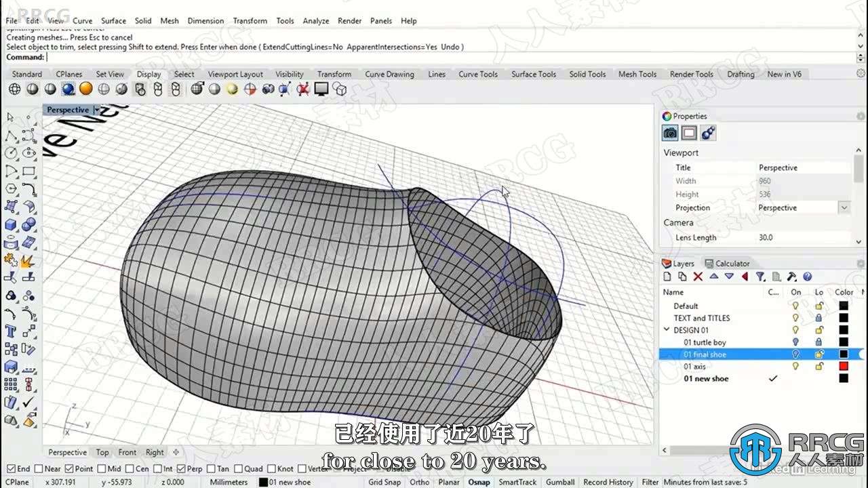Click the red color swatch of 01 axis layer
868x488 pixels.
tap(844, 367)
